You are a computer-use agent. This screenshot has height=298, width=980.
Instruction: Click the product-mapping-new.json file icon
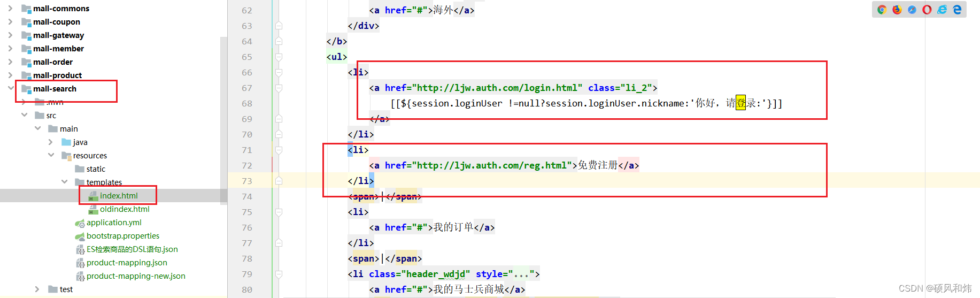(x=80, y=276)
